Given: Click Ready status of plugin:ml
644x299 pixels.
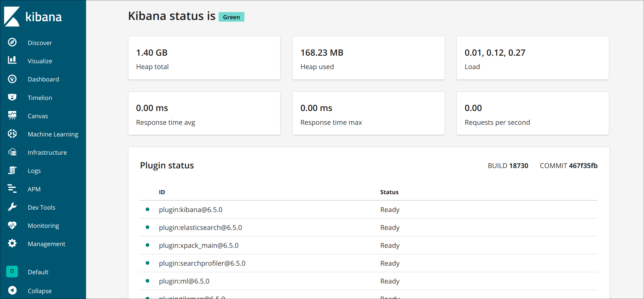Looking at the screenshot, I should click(x=390, y=281).
